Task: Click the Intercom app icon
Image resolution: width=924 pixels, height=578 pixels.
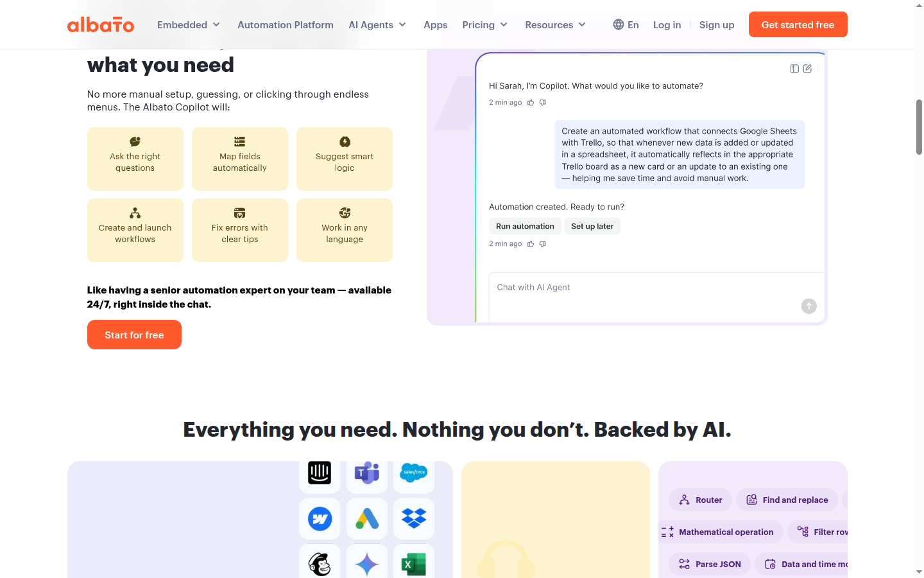Action: pyautogui.click(x=320, y=473)
